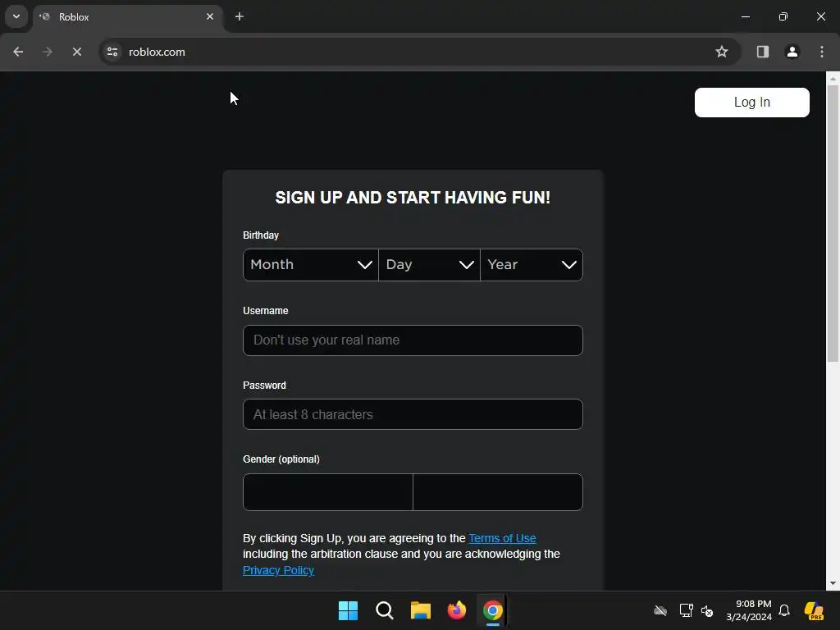Open Windows taskbar Search
This screenshot has height=630, width=840.
(x=384, y=610)
